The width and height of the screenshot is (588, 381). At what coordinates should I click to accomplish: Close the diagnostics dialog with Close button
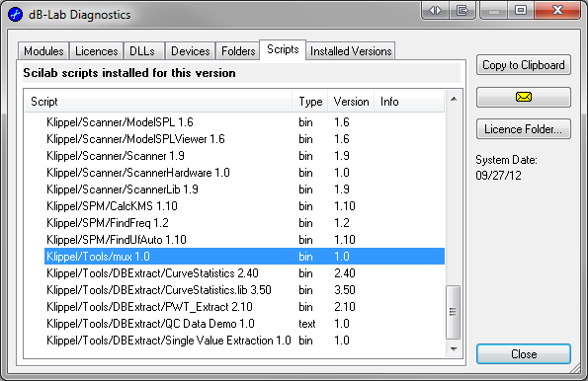[x=524, y=354]
